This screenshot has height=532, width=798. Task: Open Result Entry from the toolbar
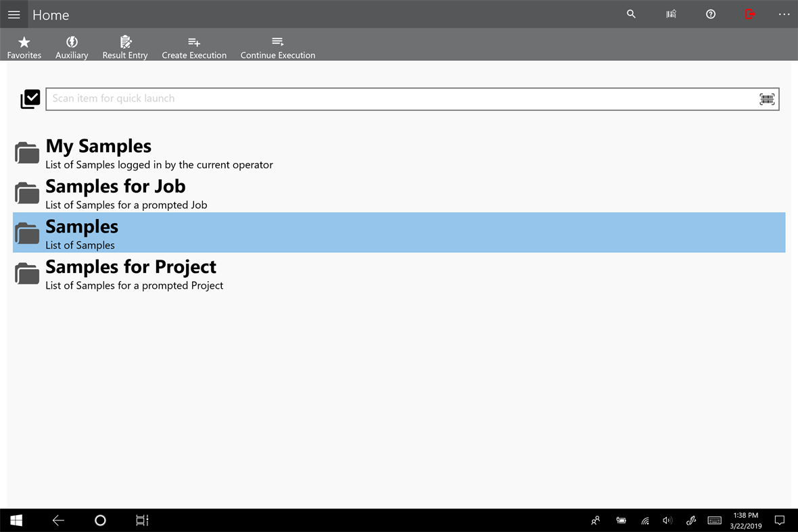[x=124, y=45]
